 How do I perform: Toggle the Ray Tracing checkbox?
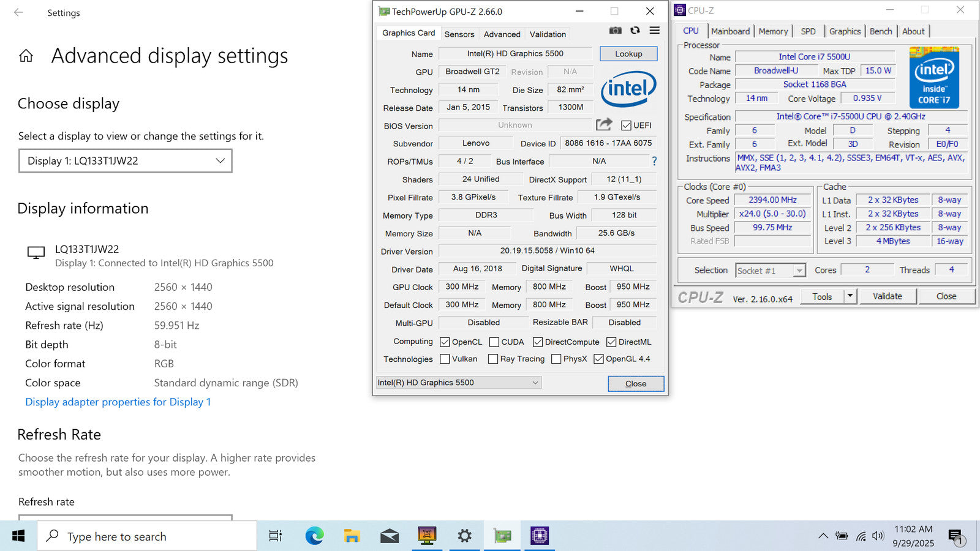[x=493, y=359]
